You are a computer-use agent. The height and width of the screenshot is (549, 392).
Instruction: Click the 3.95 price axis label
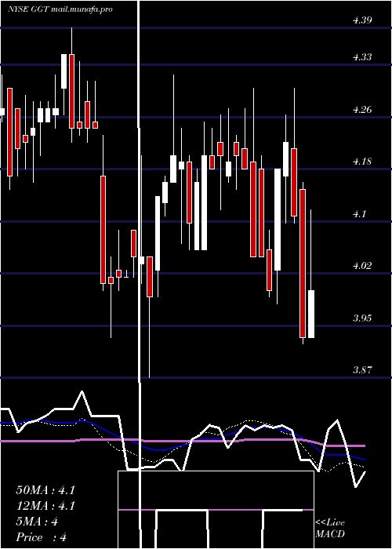coord(362,318)
